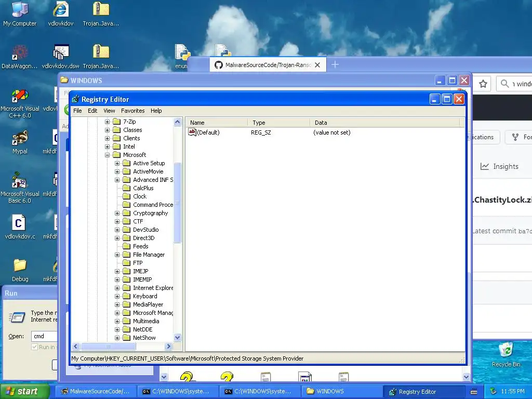Image resolution: width=532 pixels, height=399 pixels.
Task: Click keyboard icon in system tray
Action: (474, 392)
